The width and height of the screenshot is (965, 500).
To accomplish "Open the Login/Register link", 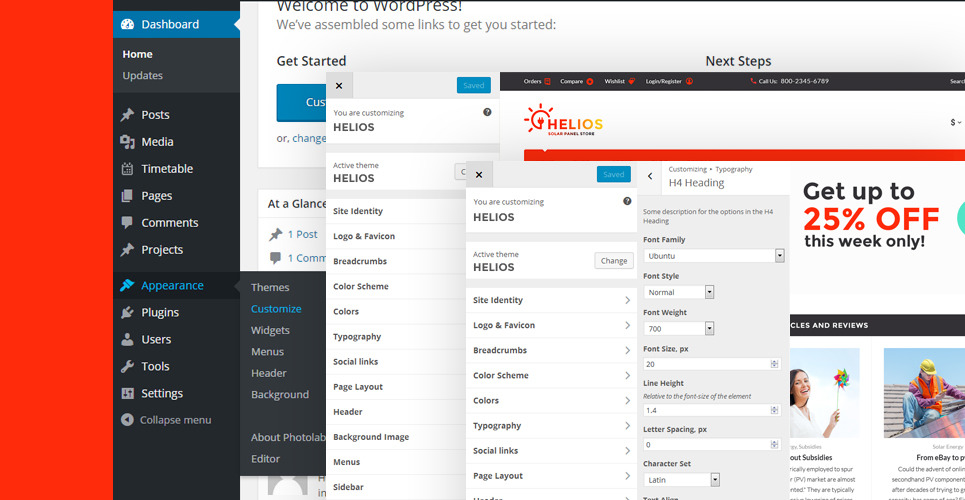I will point(669,81).
